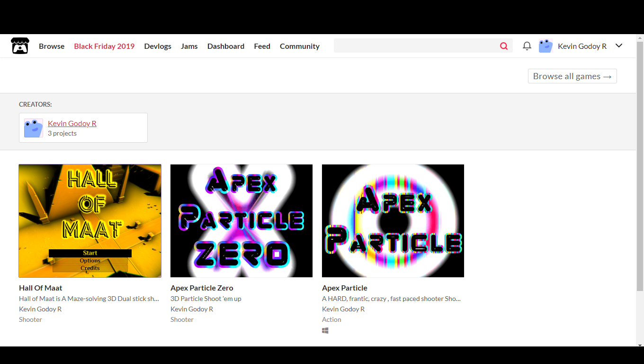Viewport: 644px width, 364px height.
Task: Open the notifications bell
Action: [x=527, y=46]
